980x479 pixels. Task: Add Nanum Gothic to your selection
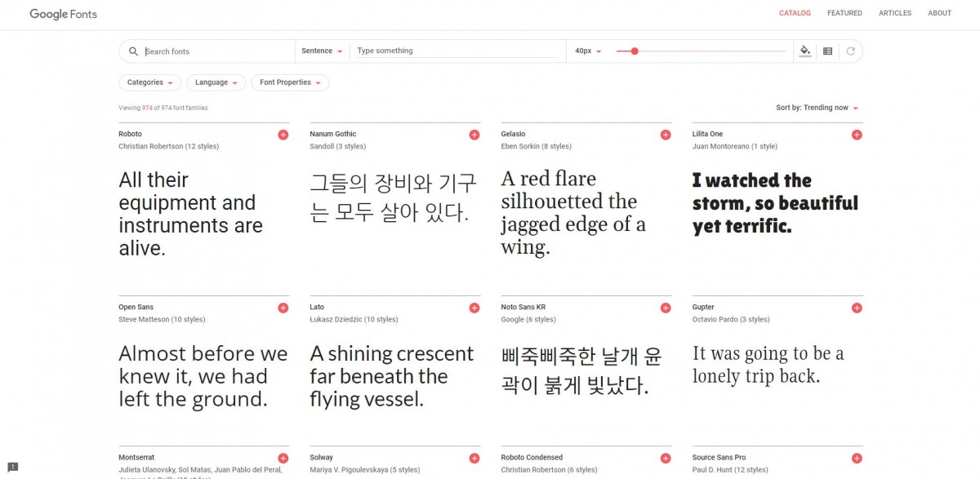pos(474,135)
